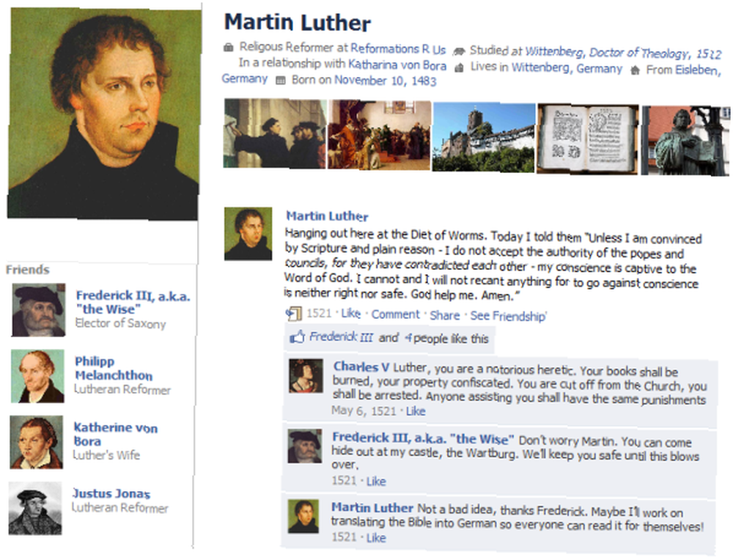Screen dimensions: 733x560
Task: Like Martin Luther's Diet of Worms post
Action: (350, 313)
